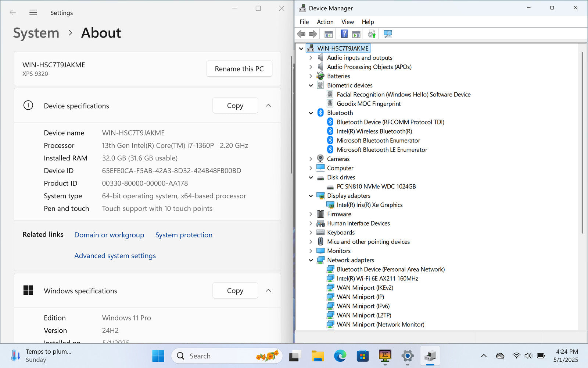This screenshot has height=368, width=588.
Task: Expand the Batteries category
Action: click(x=311, y=76)
